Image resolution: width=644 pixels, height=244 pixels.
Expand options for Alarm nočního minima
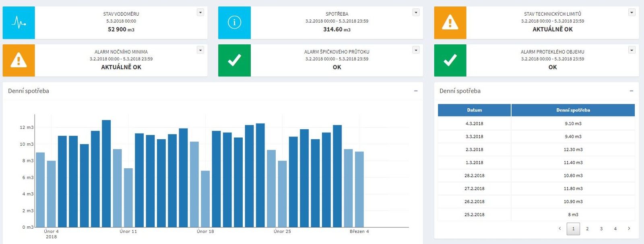point(200,50)
